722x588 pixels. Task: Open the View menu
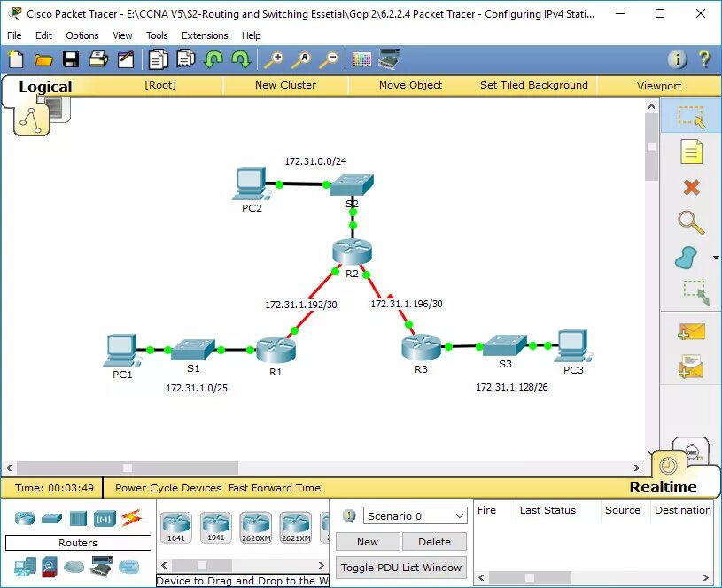pyautogui.click(x=122, y=35)
